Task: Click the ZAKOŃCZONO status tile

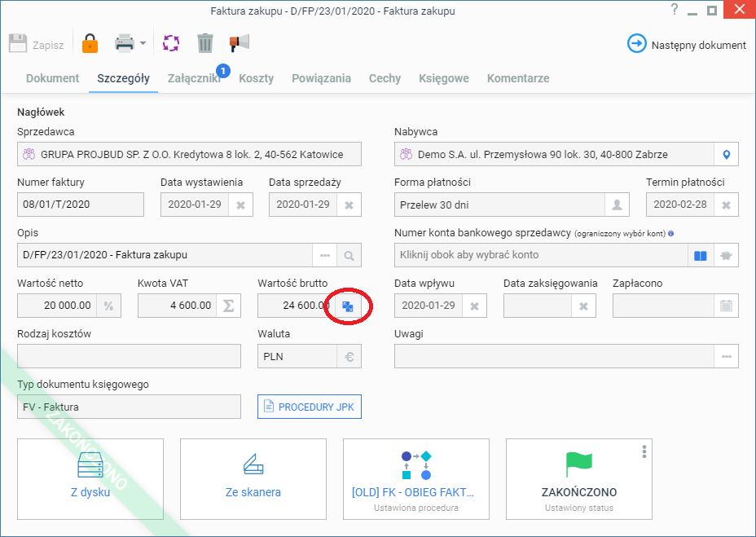Action: click(579, 479)
